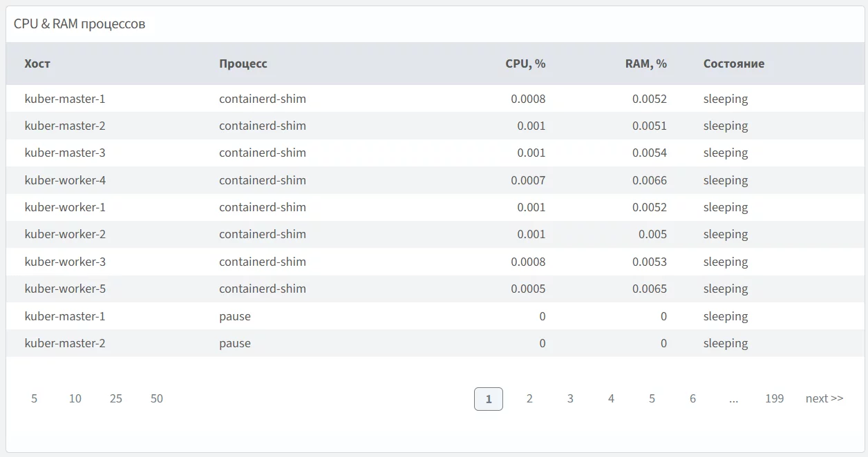Click the kuber-master-1 pause process row
This screenshot has height=457, width=868.
click(235, 316)
